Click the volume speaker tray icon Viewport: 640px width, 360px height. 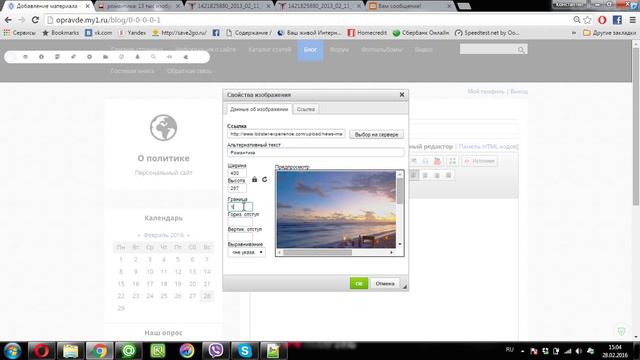tap(579, 351)
